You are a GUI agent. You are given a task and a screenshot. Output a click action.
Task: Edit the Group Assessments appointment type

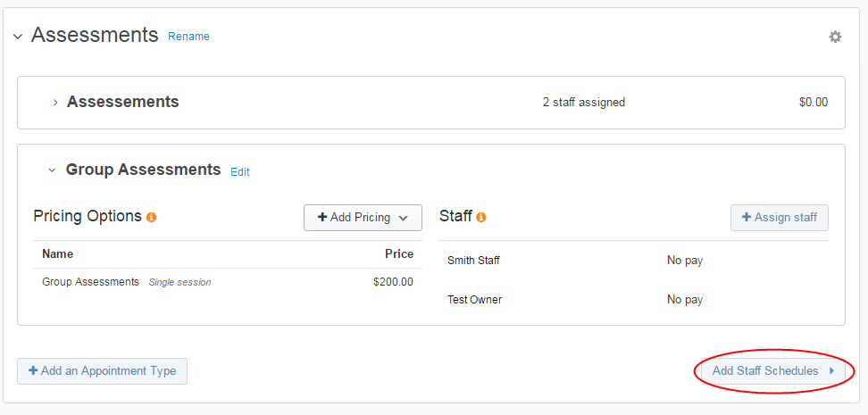240,172
